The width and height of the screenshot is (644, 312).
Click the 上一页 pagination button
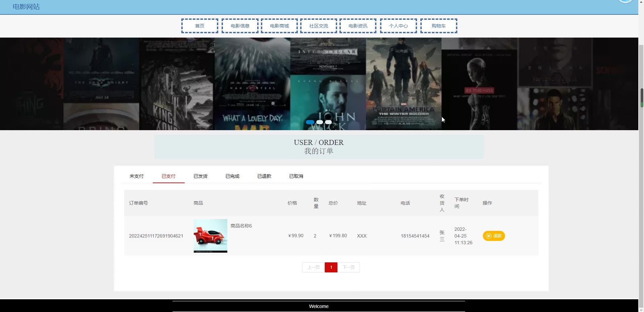314,267
